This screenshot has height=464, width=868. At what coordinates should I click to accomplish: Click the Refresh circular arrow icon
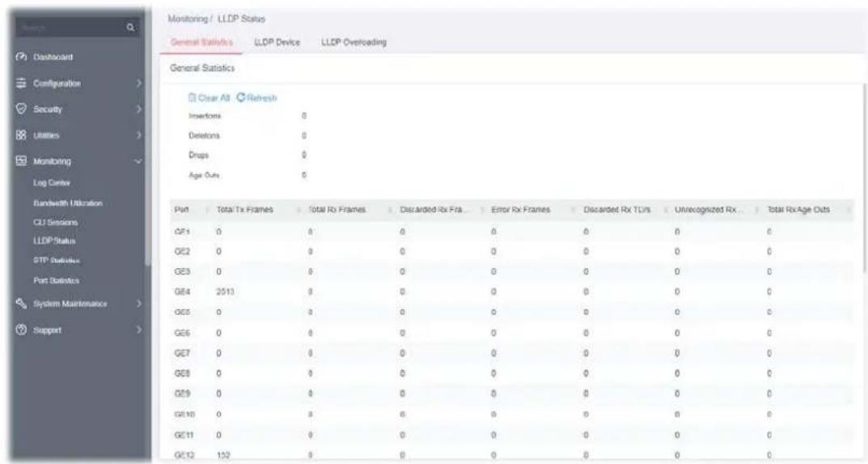click(240, 97)
